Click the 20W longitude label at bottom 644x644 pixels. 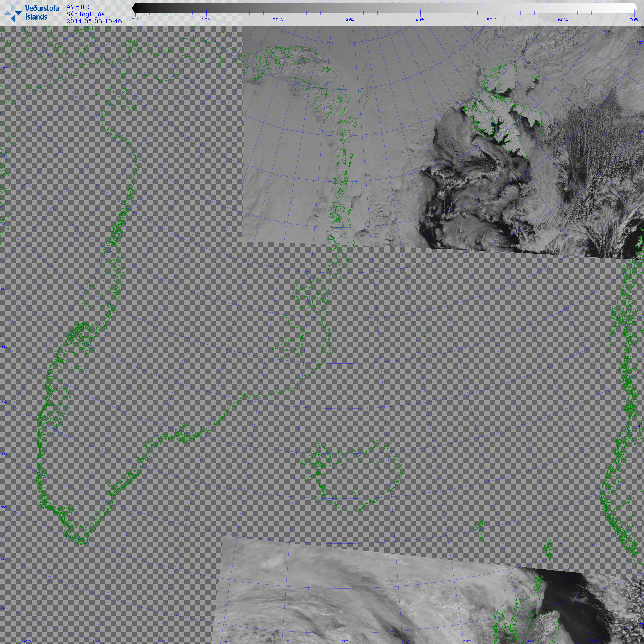(346, 641)
